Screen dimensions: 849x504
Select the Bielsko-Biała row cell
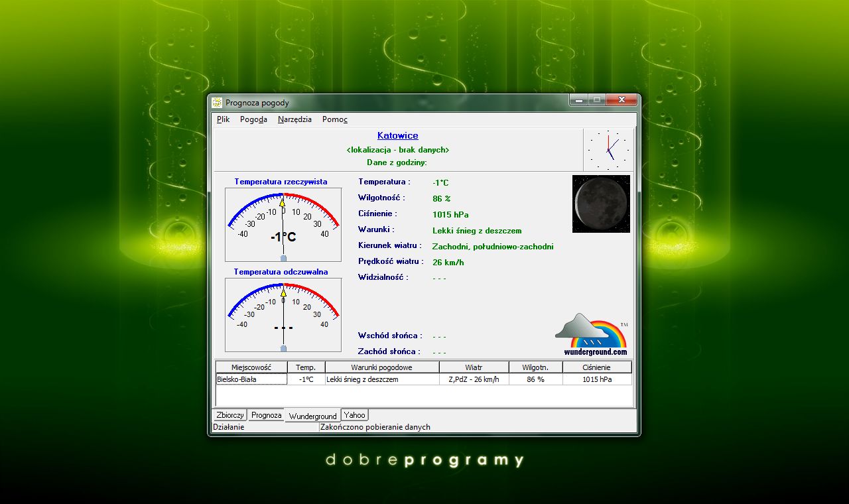coord(251,379)
